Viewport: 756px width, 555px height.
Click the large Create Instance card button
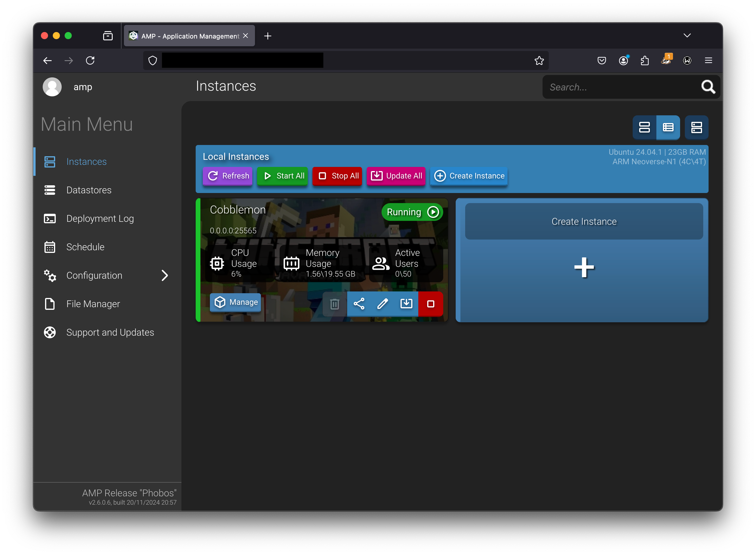pyautogui.click(x=584, y=221)
